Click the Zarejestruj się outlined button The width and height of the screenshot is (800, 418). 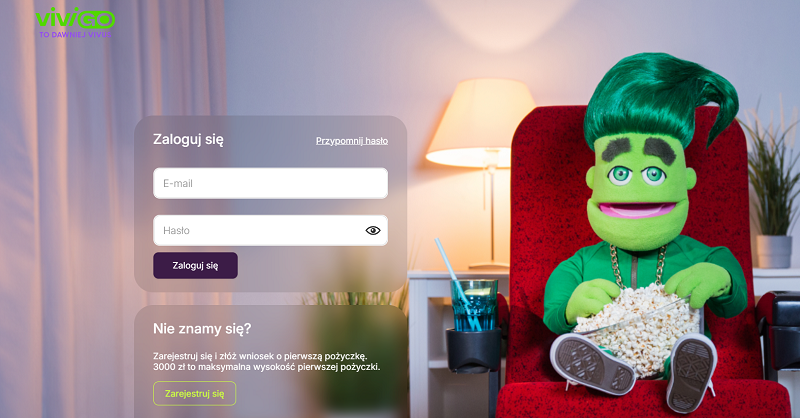194,394
